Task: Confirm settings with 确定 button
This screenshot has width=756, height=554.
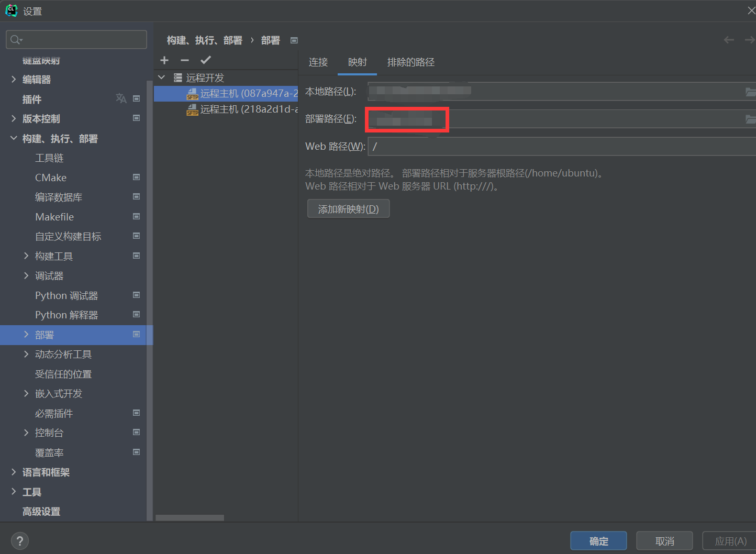Action: coord(598,541)
